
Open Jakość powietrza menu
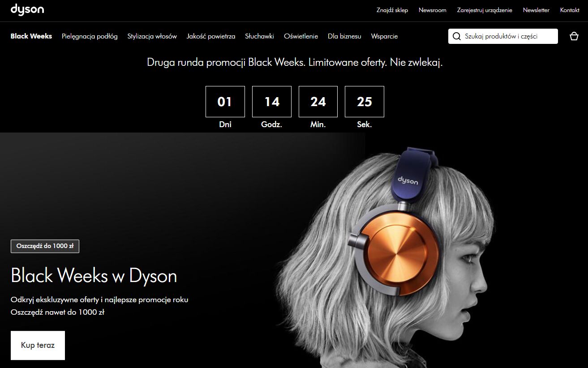211,36
